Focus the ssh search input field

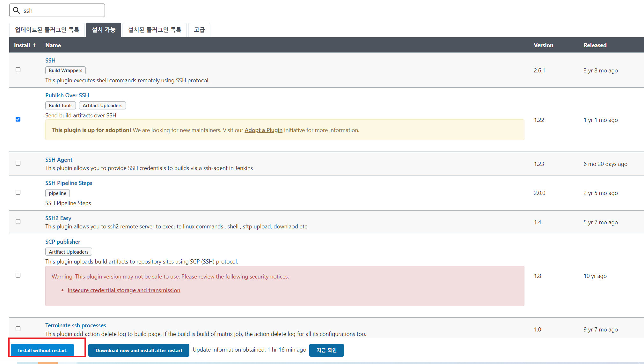[x=62, y=11]
